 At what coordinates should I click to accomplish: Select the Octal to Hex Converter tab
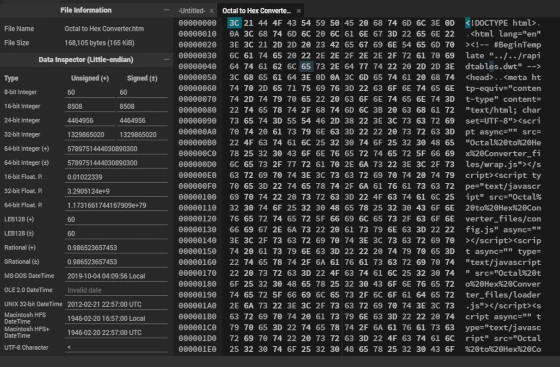click(256, 11)
